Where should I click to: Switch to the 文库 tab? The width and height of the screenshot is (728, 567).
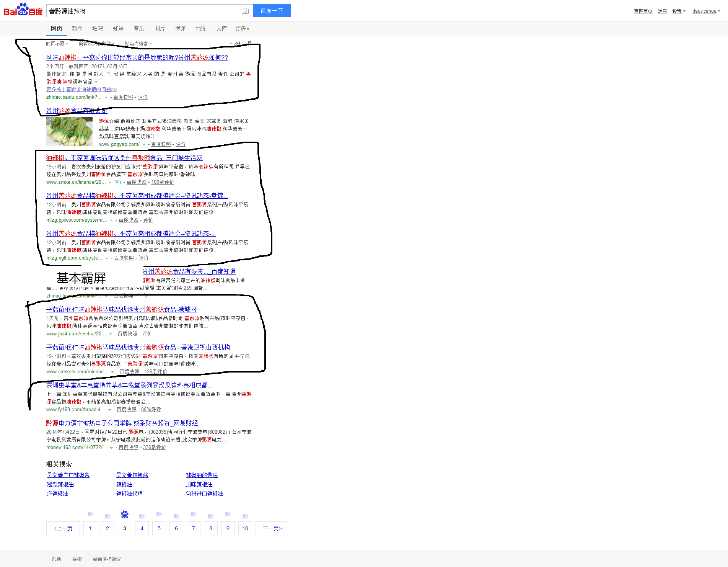(221, 28)
